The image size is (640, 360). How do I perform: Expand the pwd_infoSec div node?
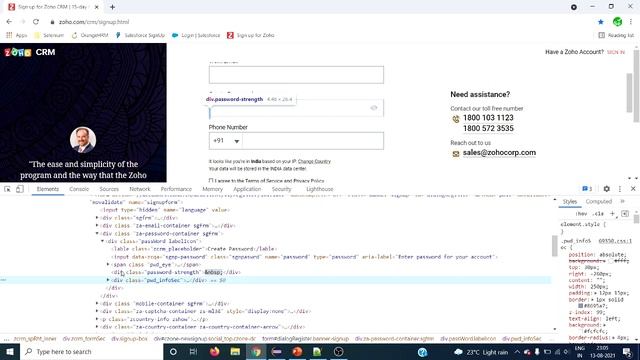[108, 280]
